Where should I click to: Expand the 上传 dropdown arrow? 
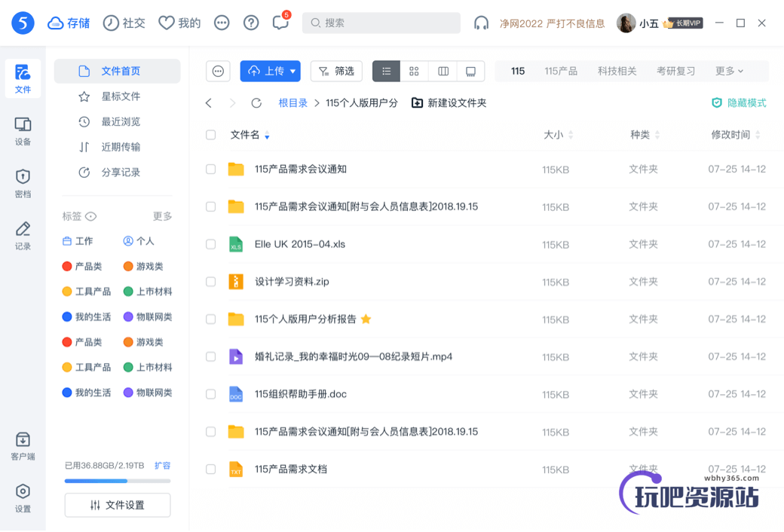coord(293,71)
